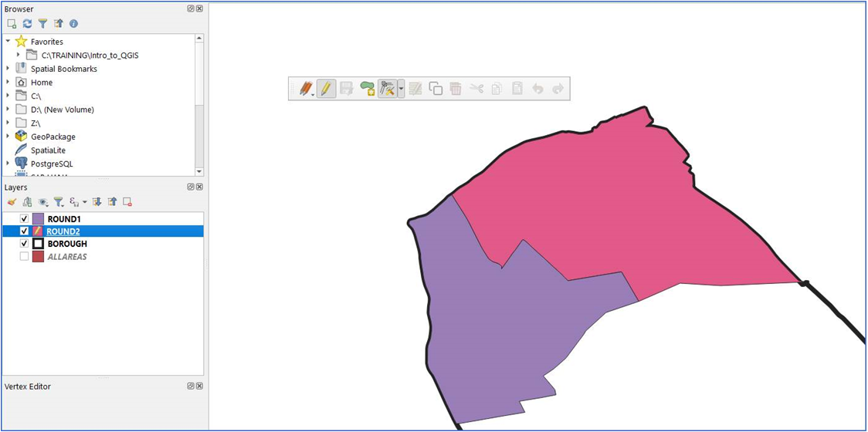The width and height of the screenshot is (868, 432).
Task: Click Add Selected Layers icon in Browser toolbar
Action: [12, 24]
